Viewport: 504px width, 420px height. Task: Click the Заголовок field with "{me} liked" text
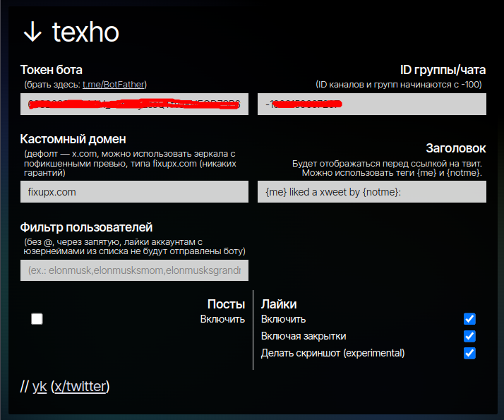click(371, 191)
